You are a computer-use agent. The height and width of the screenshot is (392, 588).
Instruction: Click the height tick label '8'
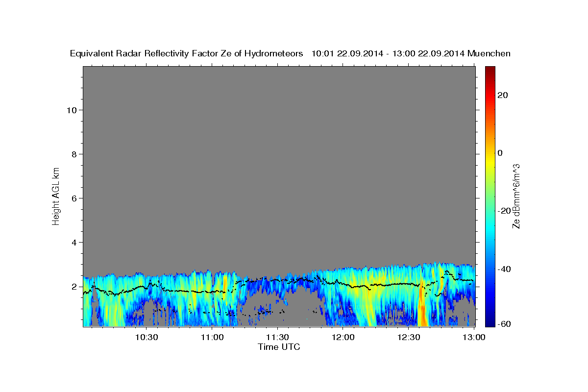[73, 154]
